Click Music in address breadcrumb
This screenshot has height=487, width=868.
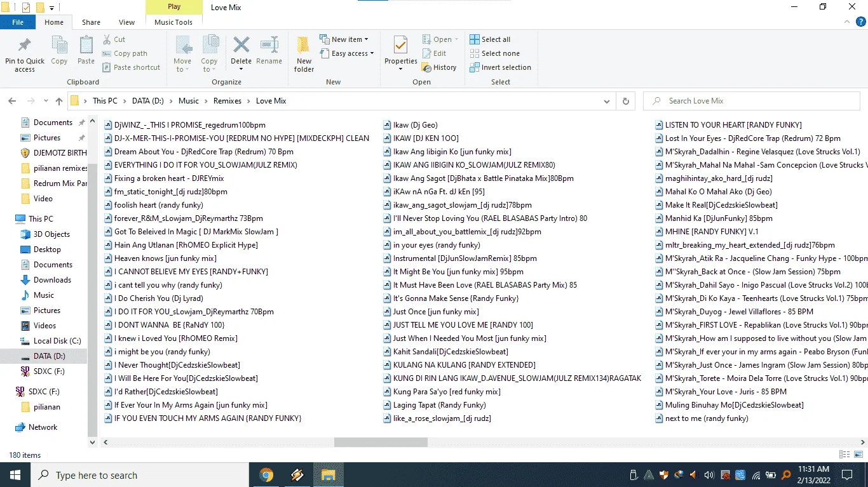tap(189, 101)
